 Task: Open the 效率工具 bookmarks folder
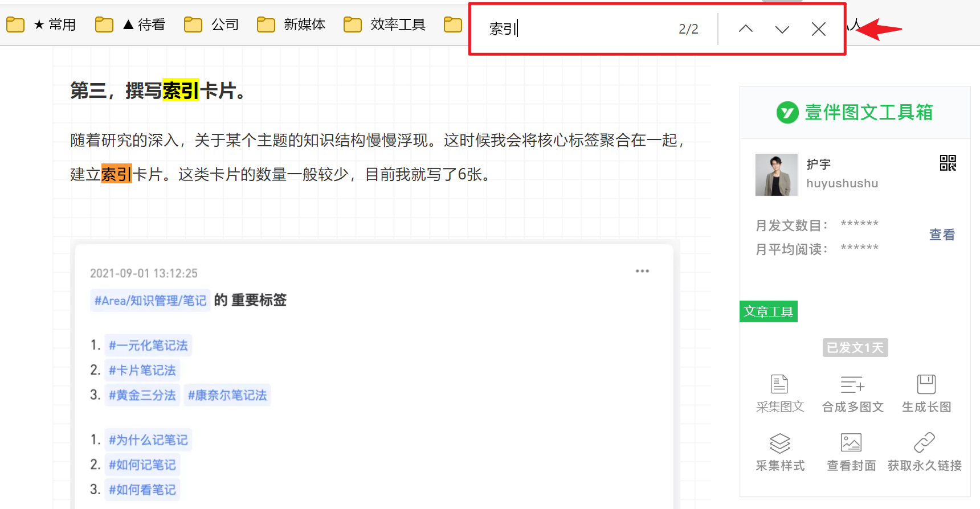385,24
